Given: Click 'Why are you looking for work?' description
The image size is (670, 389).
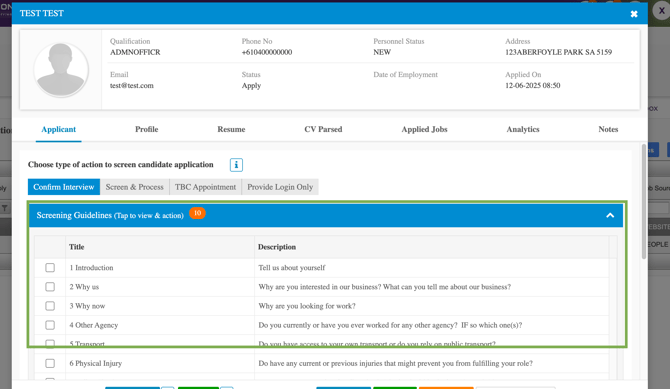Looking at the screenshot, I should pos(307,306).
